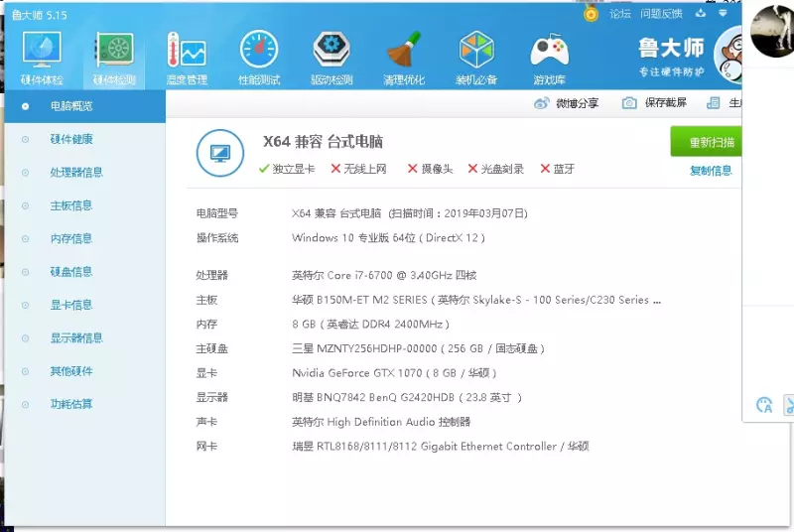Click the 华硕 B150M-ET M2 motherboard text

click(x=476, y=300)
